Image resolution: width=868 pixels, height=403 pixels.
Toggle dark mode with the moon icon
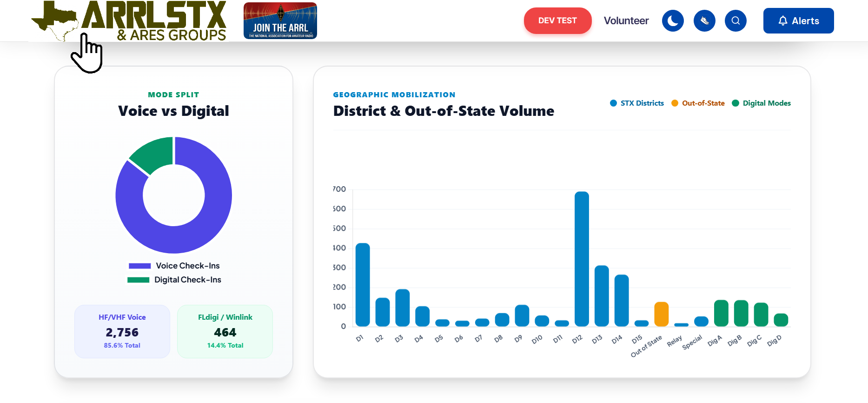tap(673, 21)
